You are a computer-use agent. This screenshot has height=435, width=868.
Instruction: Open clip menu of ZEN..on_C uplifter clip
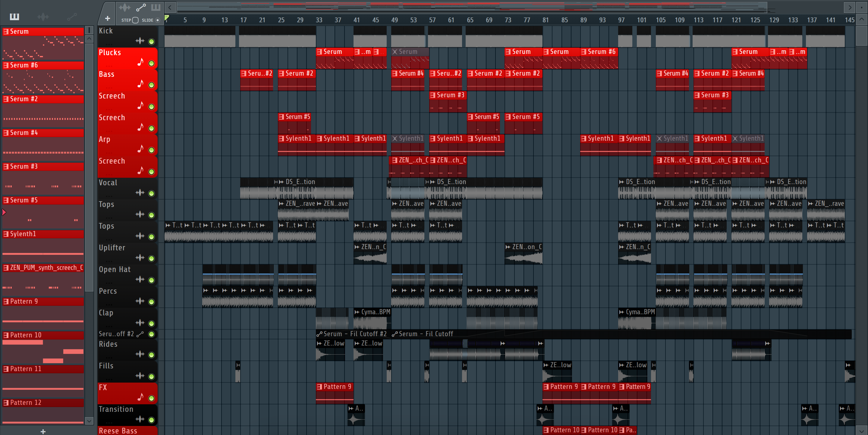coord(508,247)
